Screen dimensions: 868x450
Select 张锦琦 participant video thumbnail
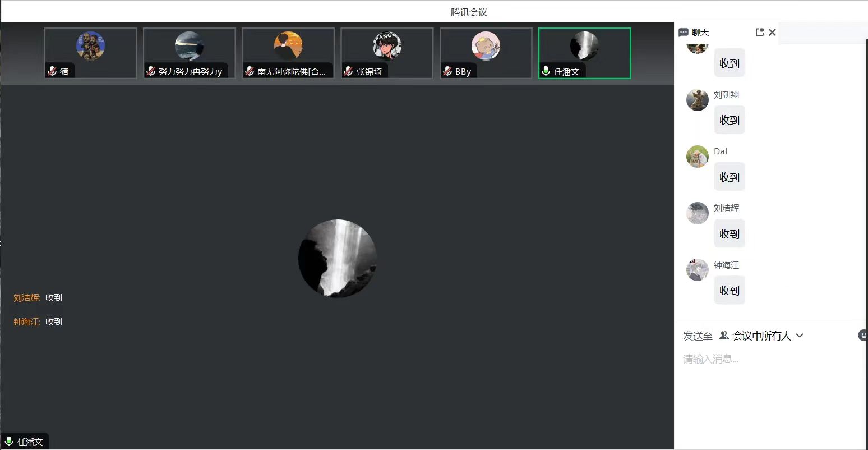[387, 53]
